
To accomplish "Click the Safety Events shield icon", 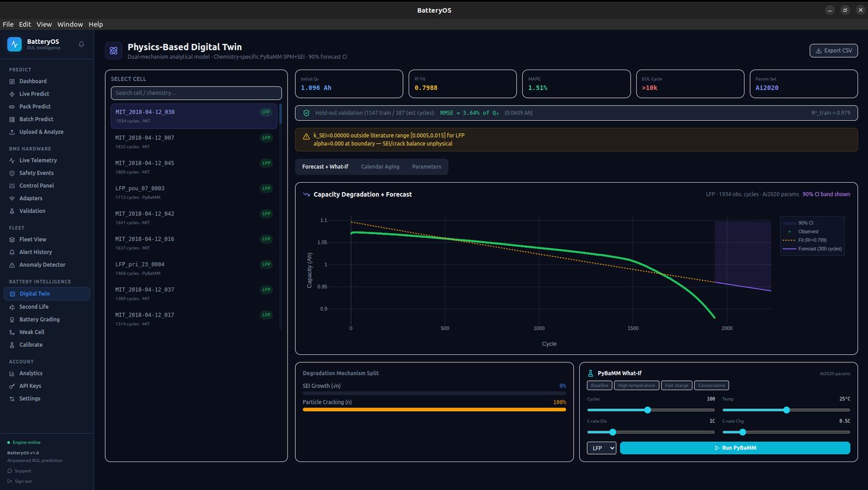I will coord(12,173).
